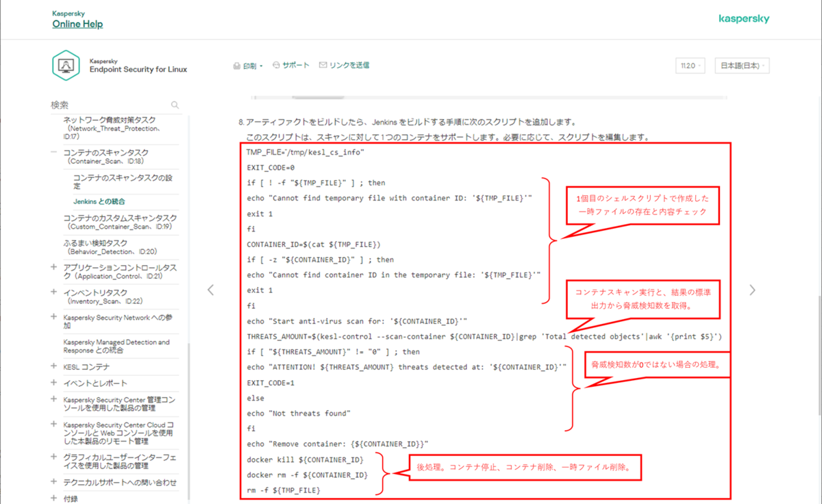Open the サポート support link
Screen dimensions: 822x504
[x=296, y=65]
